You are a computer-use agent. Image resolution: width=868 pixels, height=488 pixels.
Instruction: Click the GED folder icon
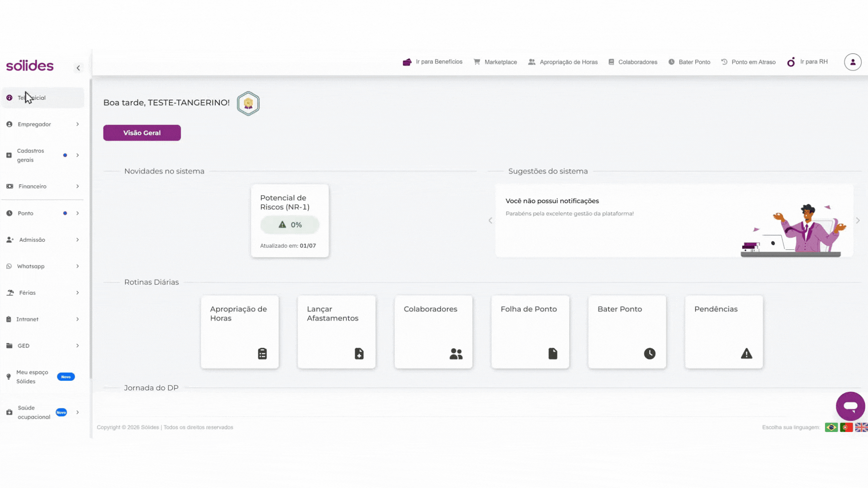click(9, 346)
